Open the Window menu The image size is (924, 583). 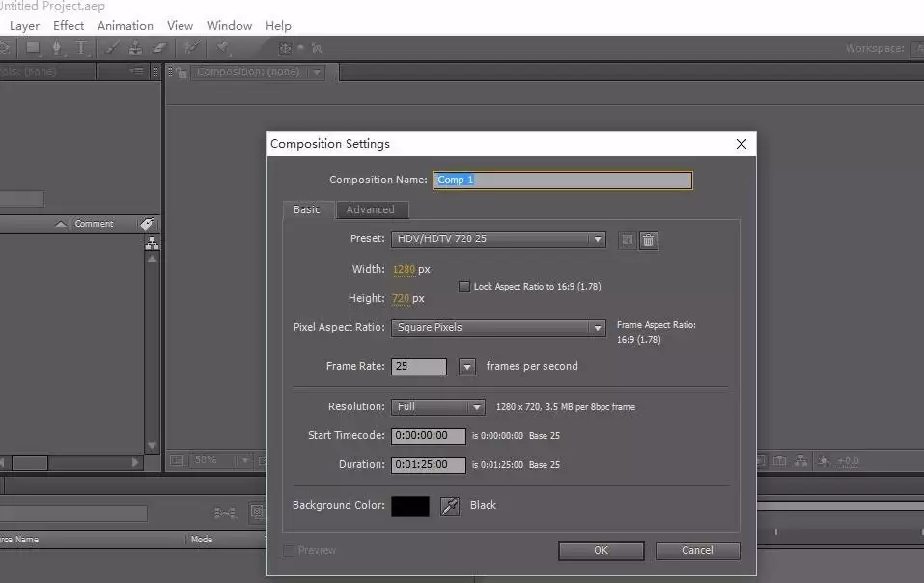pyautogui.click(x=229, y=26)
